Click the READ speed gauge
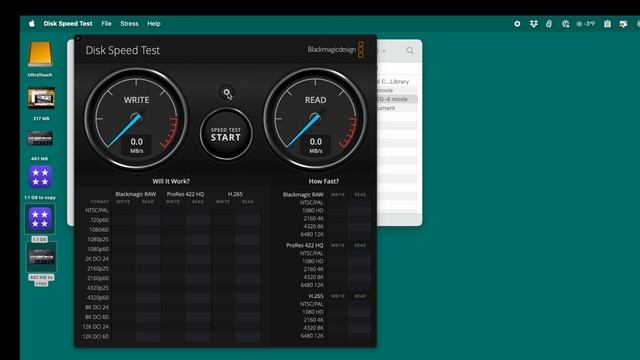 [x=315, y=119]
